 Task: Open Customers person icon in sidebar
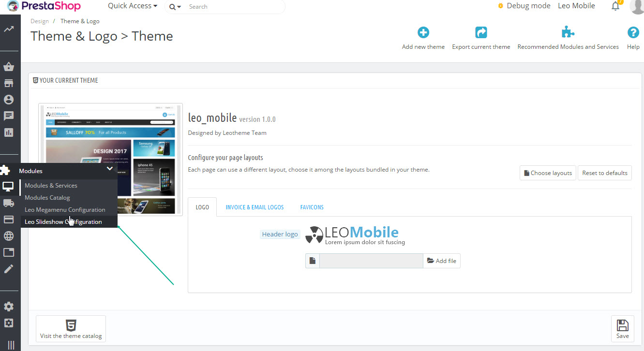click(9, 100)
